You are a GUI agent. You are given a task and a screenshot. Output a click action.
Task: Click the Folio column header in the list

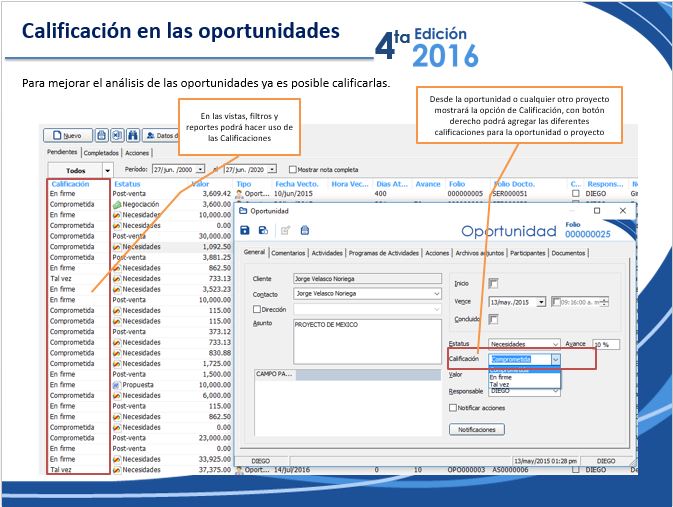point(457,184)
